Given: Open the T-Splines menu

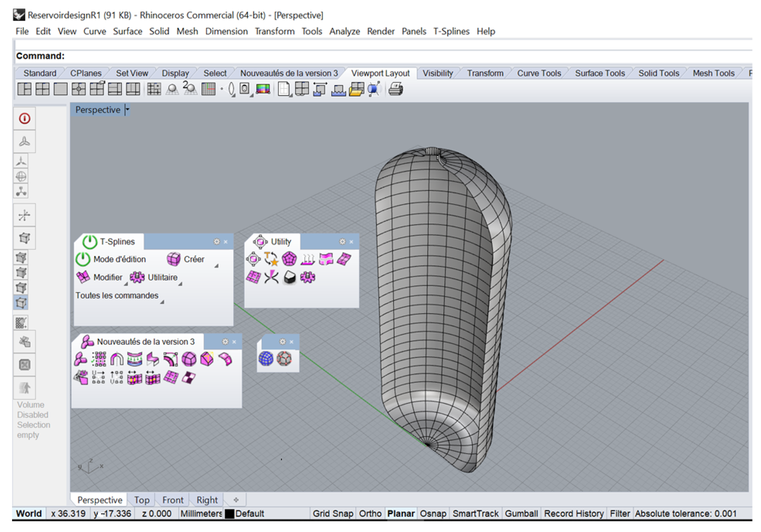Looking at the screenshot, I should tap(451, 31).
